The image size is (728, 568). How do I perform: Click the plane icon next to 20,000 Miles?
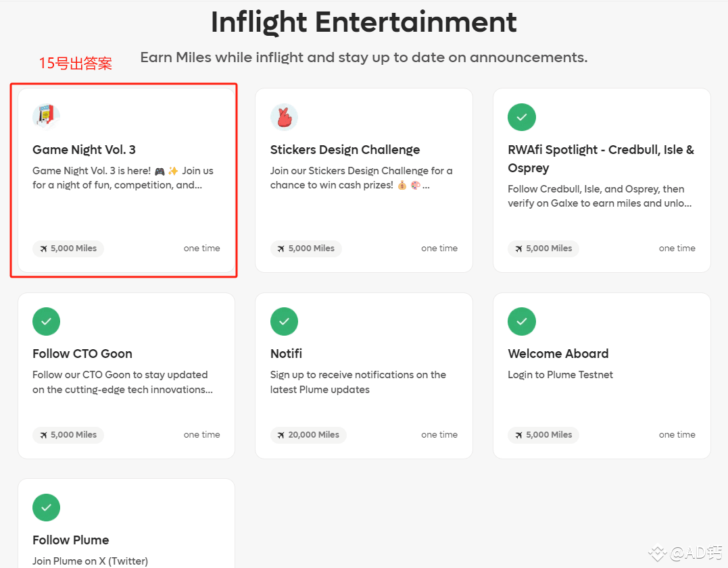click(x=283, y=435)
